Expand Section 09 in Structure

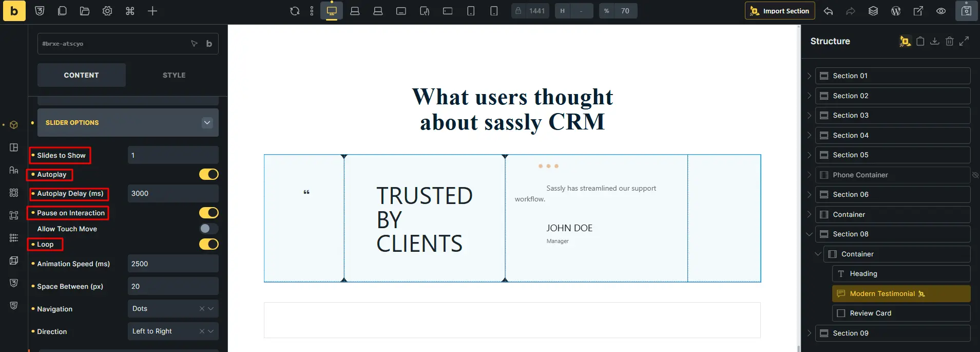click(x=809, y=333)
